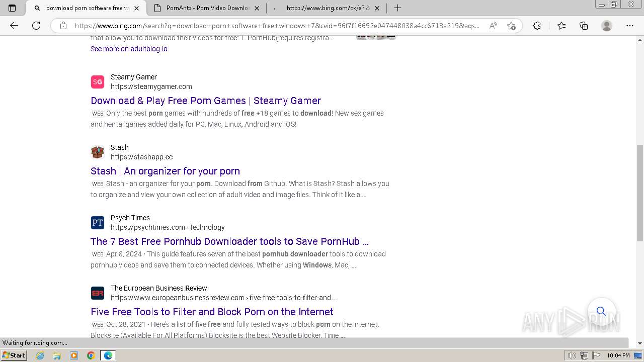Open the volume speaker tray icon
The height and width of the screenshot is (362, 644).
[572, 355]
